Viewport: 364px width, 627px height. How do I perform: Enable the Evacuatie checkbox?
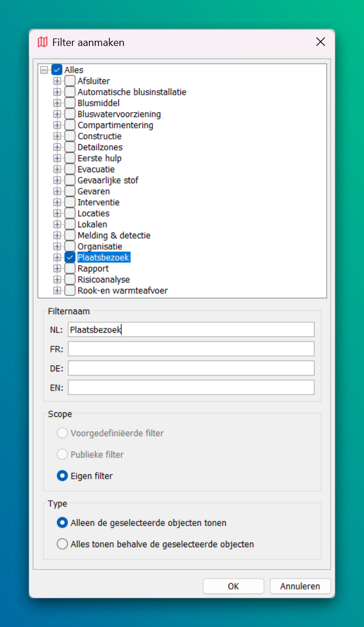tap(69, 169)
